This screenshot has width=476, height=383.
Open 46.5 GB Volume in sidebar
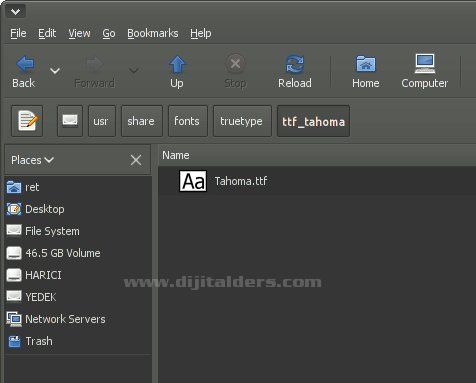(79, 253)
